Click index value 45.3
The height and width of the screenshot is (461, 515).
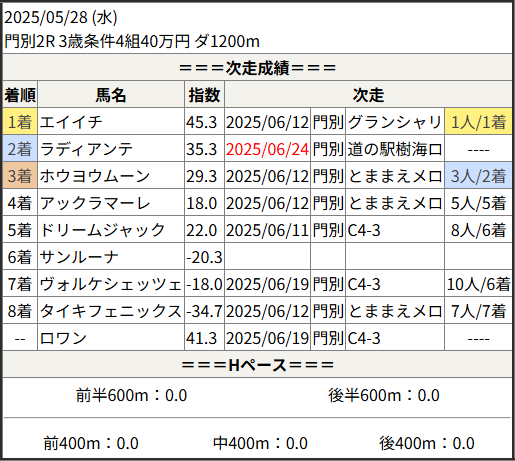click(201, 122)
